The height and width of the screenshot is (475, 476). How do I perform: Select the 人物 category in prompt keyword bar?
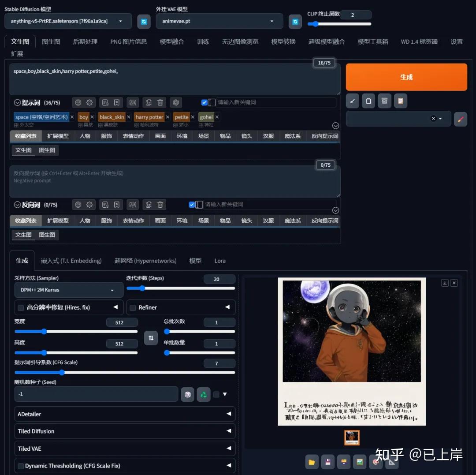(85, 136)
